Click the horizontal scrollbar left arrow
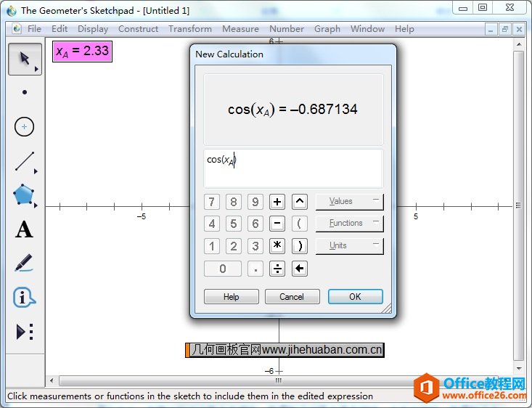Viewport: 532px width, 408px height. (52, 380)
